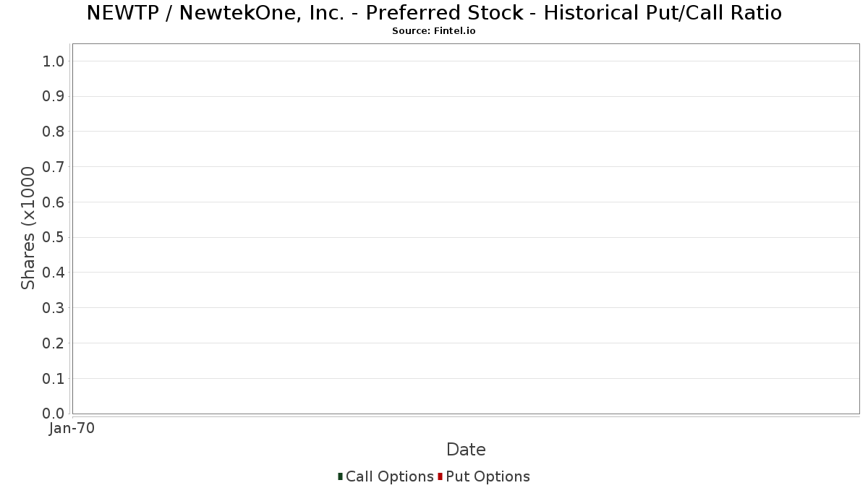Viewport: 868px width, 488px height.
Task: Click the 0.9 y-axis tick label
Action: point(54,96)
